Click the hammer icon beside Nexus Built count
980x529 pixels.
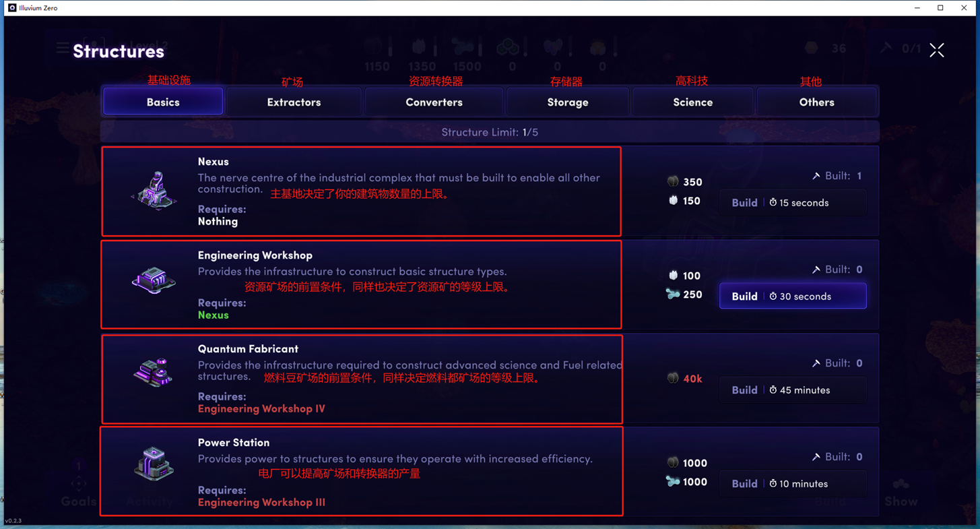(816, 176)
